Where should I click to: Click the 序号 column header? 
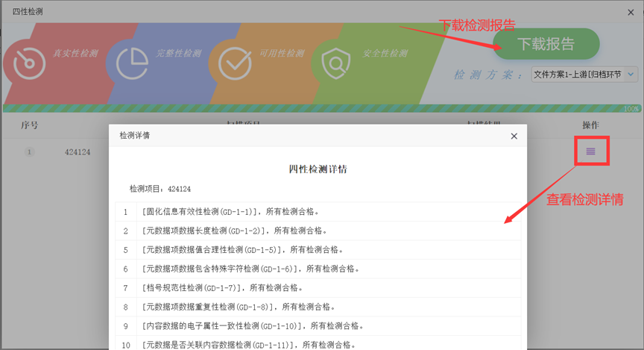[29, 125]
